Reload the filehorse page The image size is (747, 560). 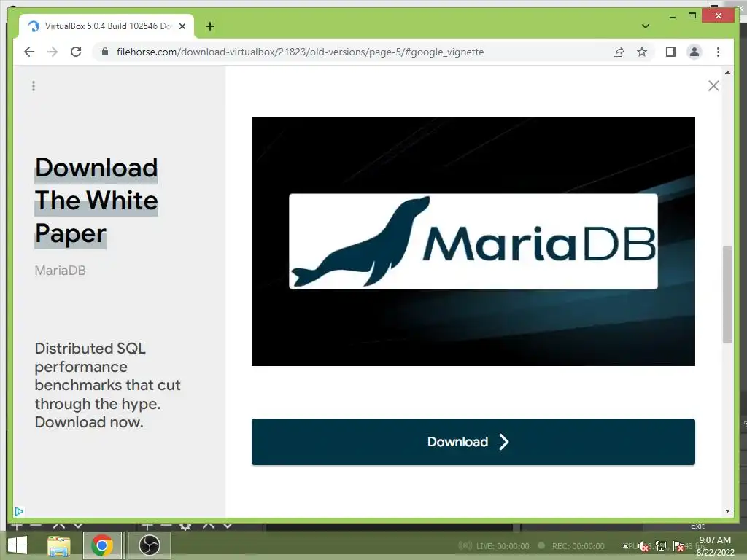[76, 52]
